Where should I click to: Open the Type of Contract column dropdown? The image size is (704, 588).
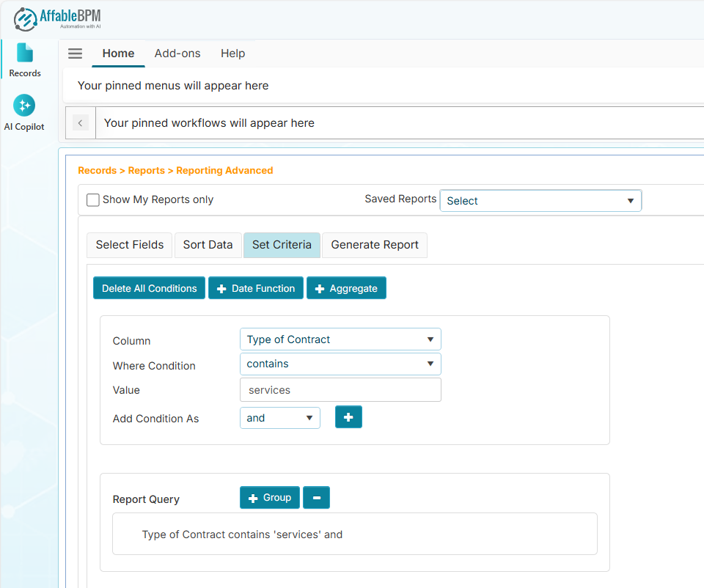[x=340, y=339]
